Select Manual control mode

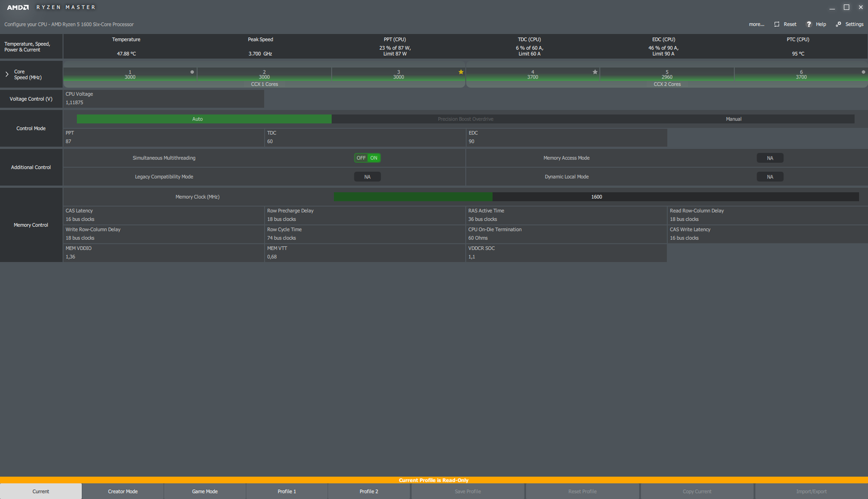(733, 119)
